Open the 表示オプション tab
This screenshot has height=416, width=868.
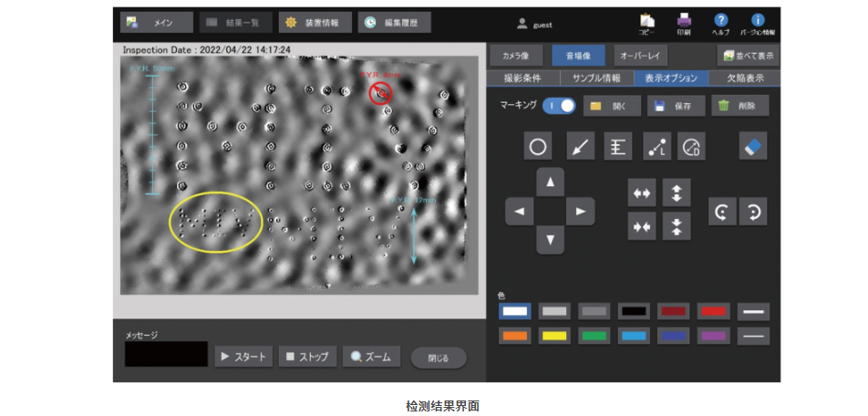tap(671, 78)
